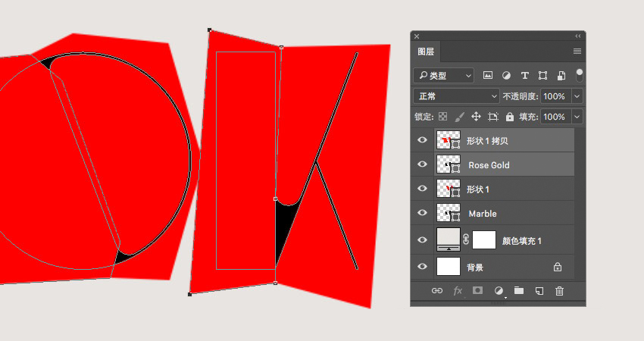
Task: Click the link icon on 颜色填充 1 layer
Action: pyautogui.click(x=466, y=239)
